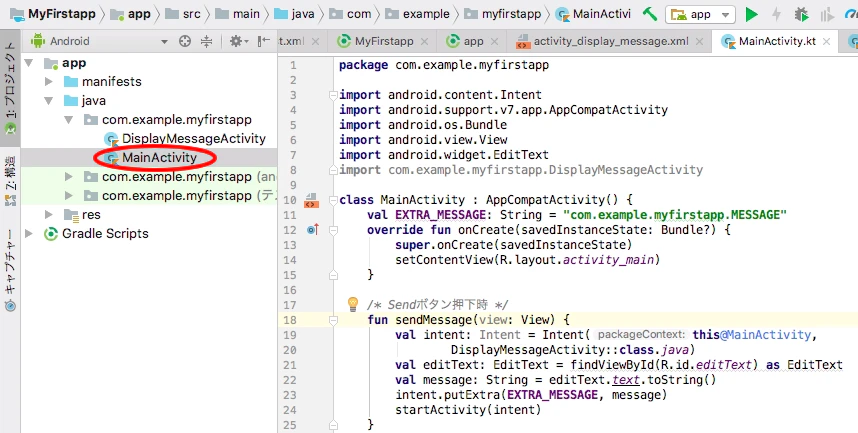Click the fold end marker on line 15
The height and width of the screenshot is (433, 858).
pos(333,275)
